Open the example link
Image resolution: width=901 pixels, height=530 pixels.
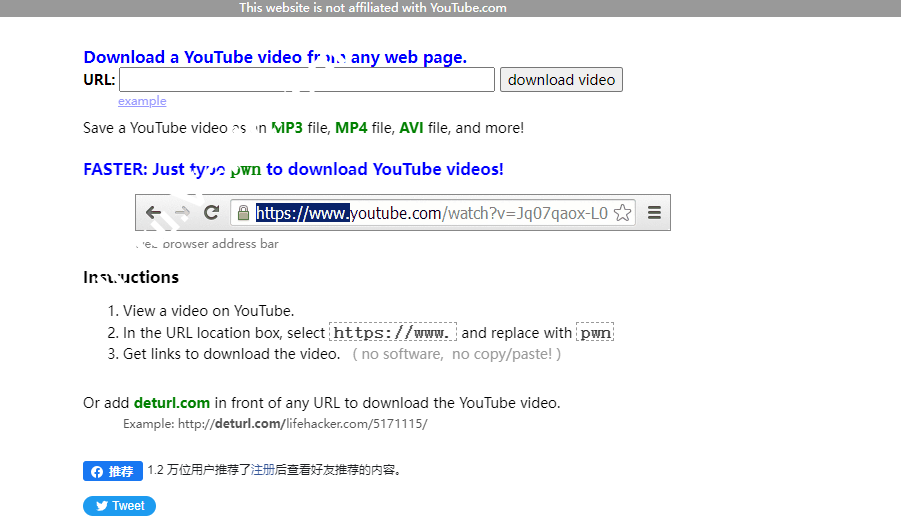tap(142, 101)
